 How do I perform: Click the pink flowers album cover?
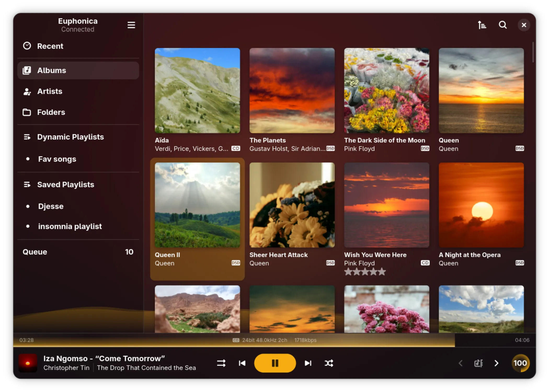point(387,309)
